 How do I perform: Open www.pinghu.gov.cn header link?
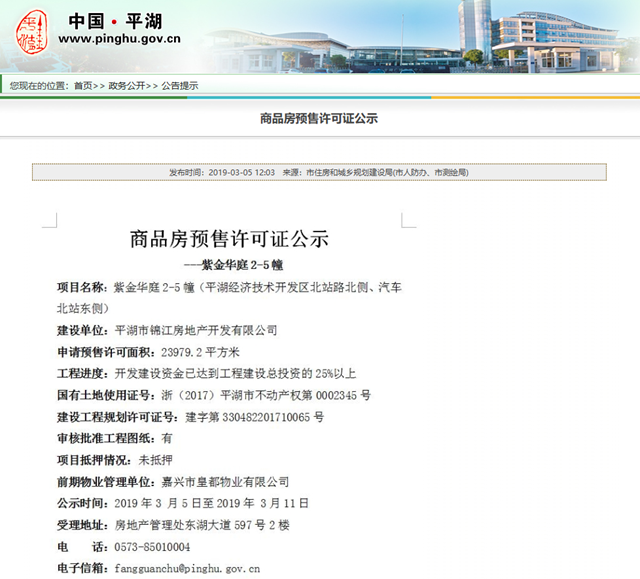(x=119, y=39)
